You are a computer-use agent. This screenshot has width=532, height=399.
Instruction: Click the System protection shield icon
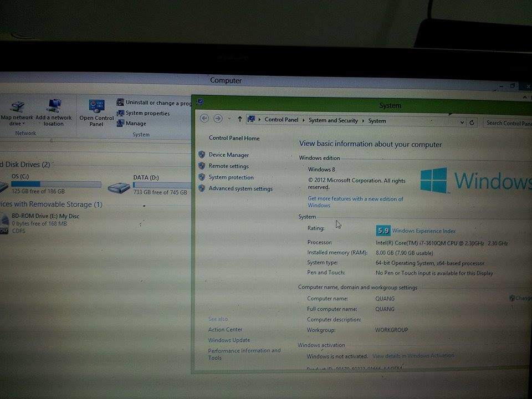tap(202, 177)
